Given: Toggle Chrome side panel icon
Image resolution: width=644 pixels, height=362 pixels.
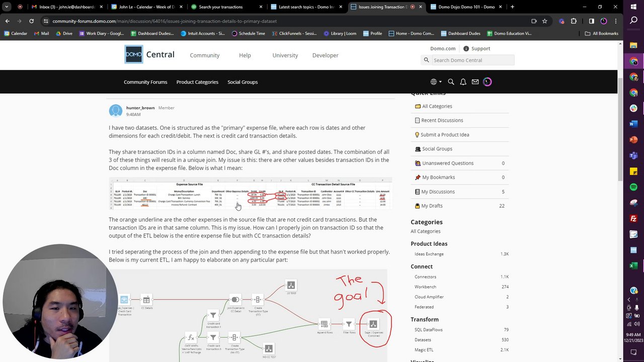Looking at the screenshot, I should click(591, 21).
